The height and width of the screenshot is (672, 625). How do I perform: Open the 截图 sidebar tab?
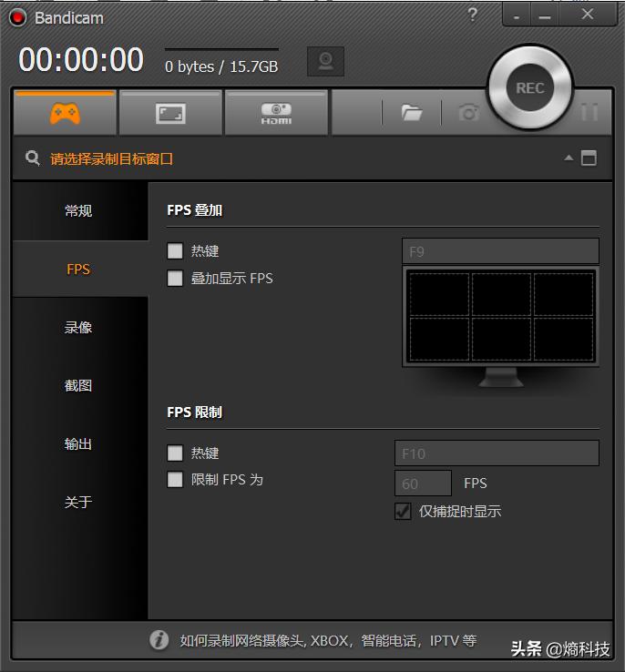click(80, 385)
